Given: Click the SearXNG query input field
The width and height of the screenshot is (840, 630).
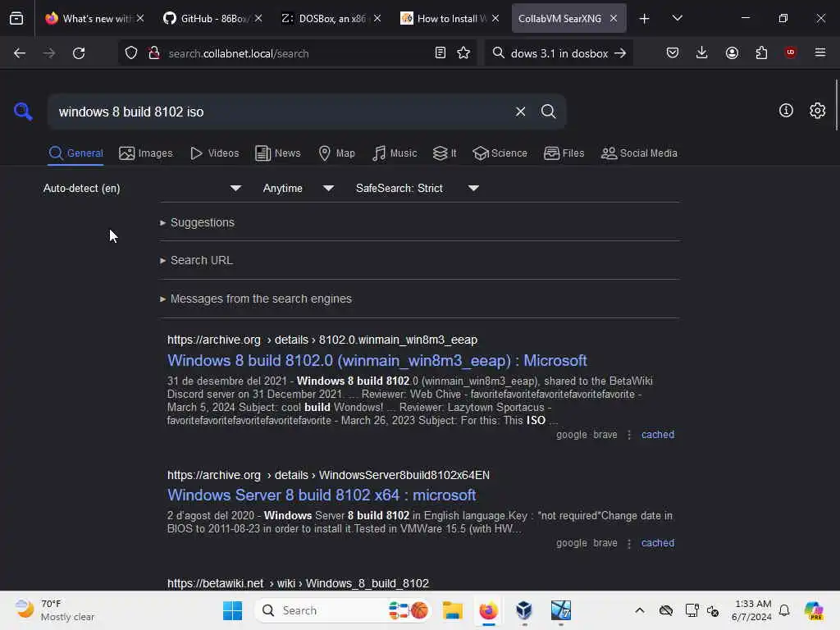Looking at the screenshot, I should point(281,112).
